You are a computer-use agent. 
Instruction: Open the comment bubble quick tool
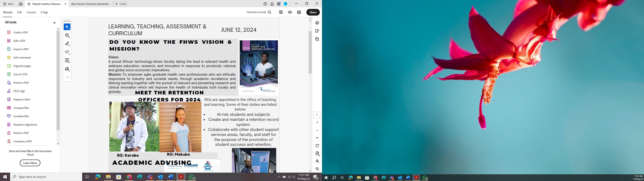(x=67, y=35)
